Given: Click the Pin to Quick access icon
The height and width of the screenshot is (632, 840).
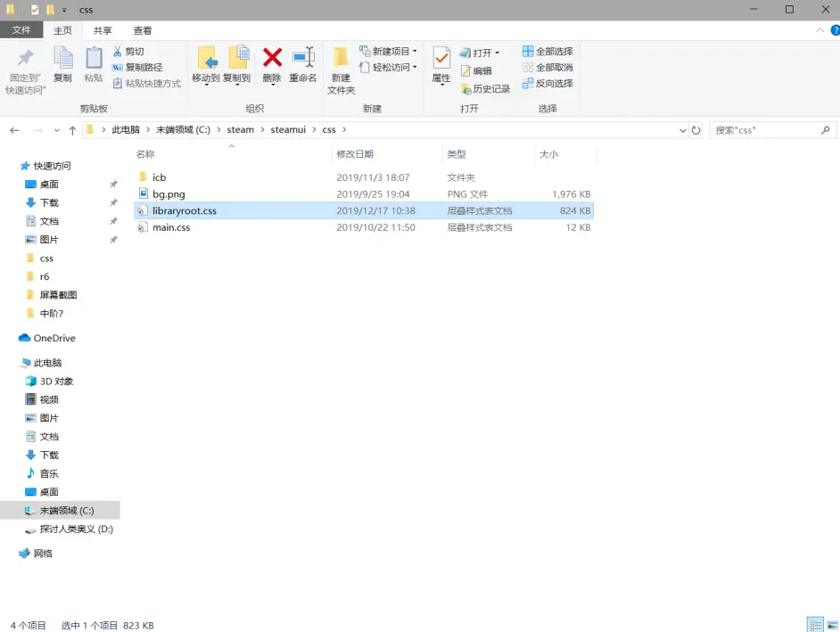Looking at the screenshot, I should pyautogui.click(x=25, y=58).
